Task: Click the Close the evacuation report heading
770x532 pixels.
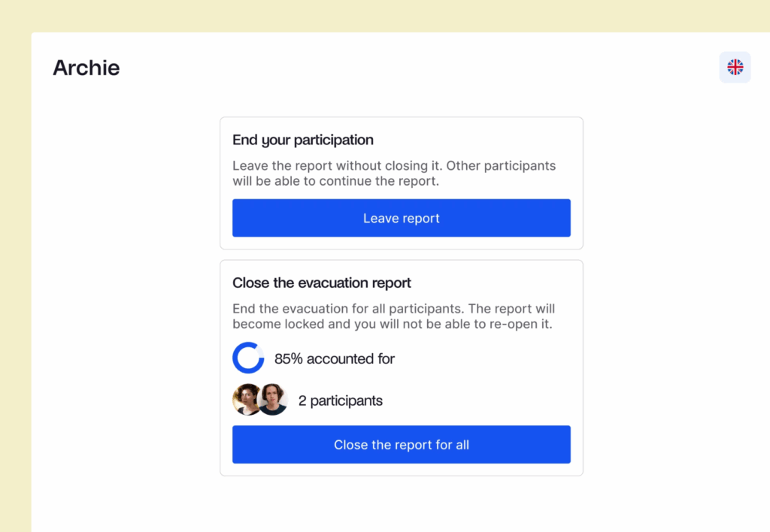Action: click(x=322, y=283)
